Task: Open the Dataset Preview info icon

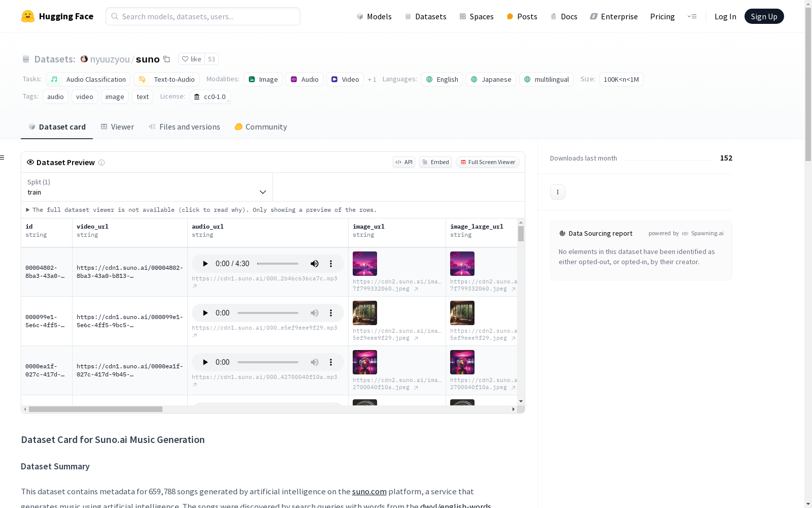Action: click(x=101, y=163)
